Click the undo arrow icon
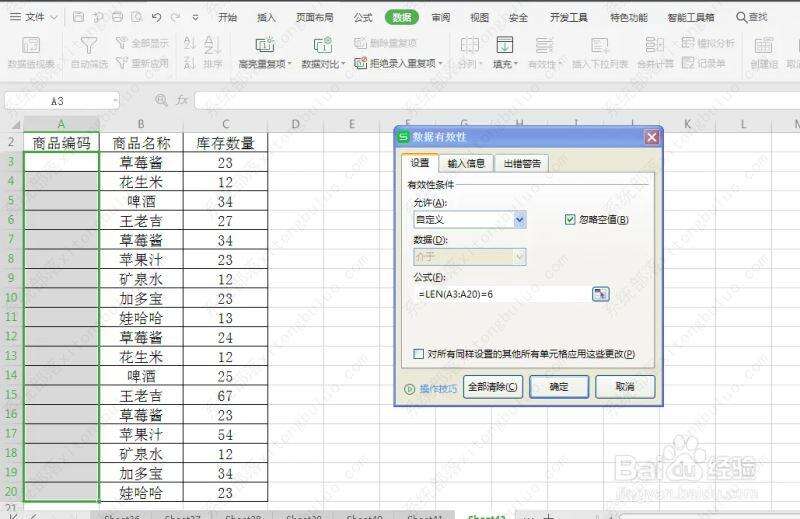The image size is (800, 519). [157, 17]
